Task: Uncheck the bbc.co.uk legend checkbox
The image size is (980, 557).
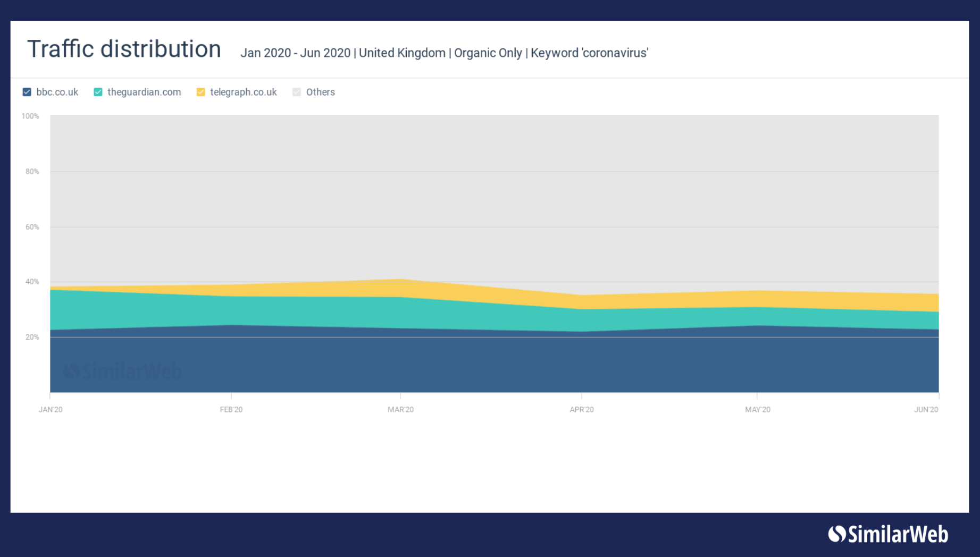Action: (27, 92)
